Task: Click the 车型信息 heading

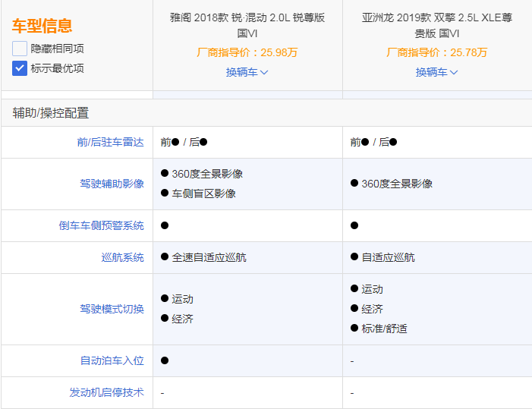Action: [x=42, y=26]
